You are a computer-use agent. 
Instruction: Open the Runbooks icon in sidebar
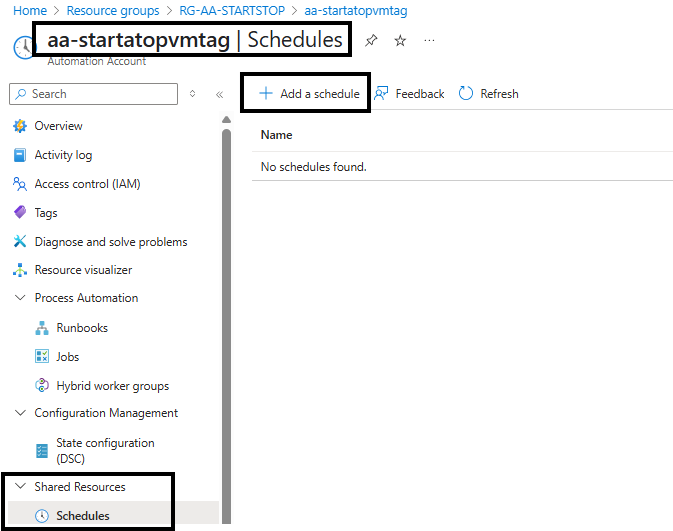(42, 328)
